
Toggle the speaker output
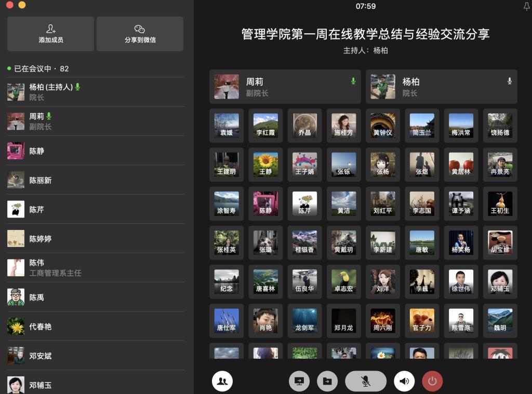click(404, 382)
